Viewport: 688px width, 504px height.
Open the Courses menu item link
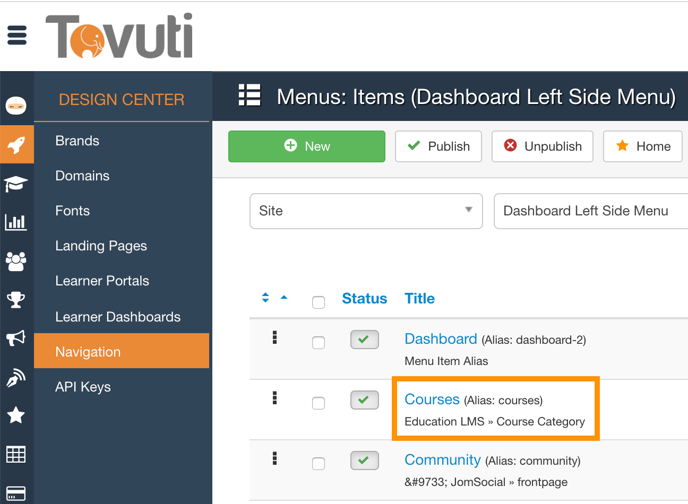click(x=432, y=399)
